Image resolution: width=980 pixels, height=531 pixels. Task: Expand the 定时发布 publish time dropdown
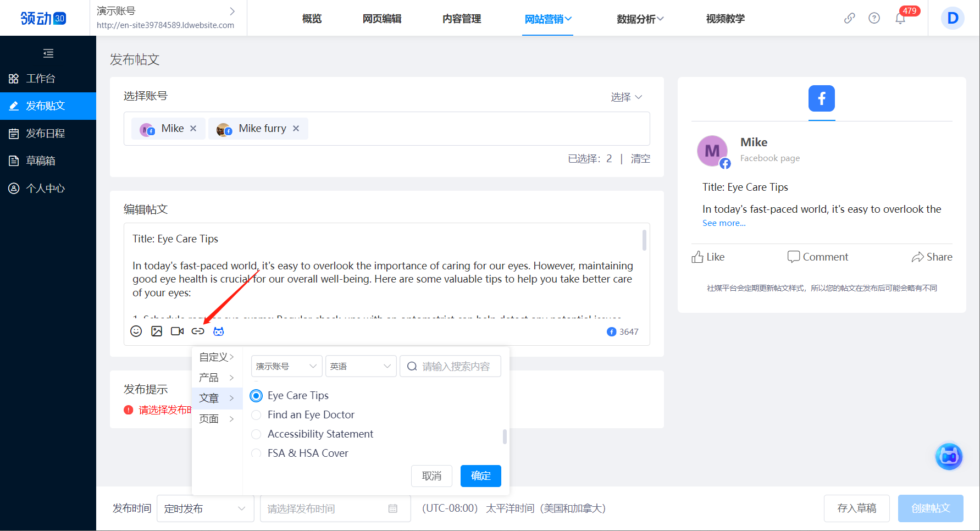(205, 508)
